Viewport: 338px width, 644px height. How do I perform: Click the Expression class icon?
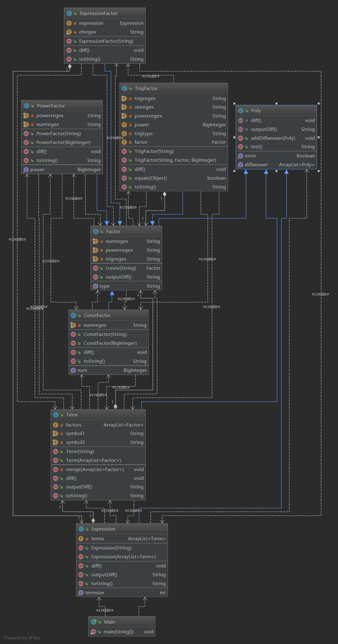pos(81,529)
